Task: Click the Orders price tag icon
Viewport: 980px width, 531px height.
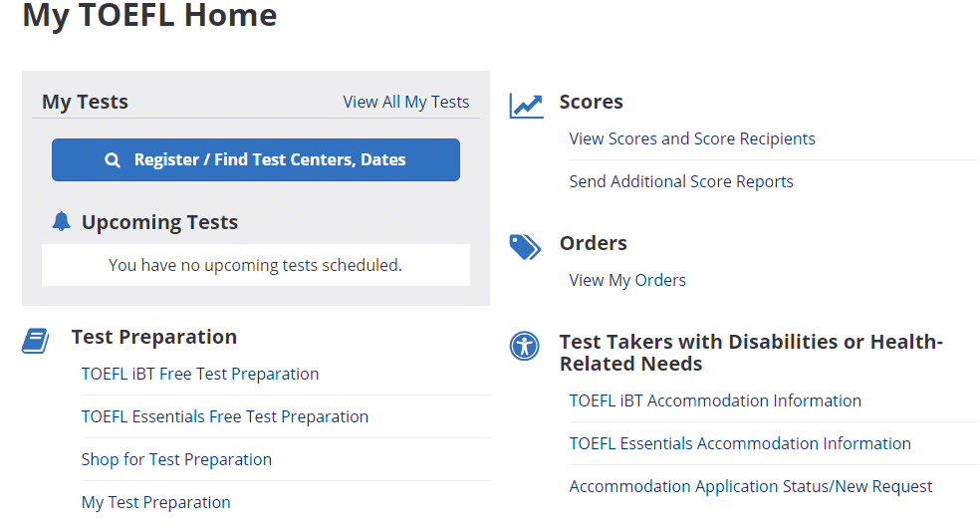Action: [525, 247]
